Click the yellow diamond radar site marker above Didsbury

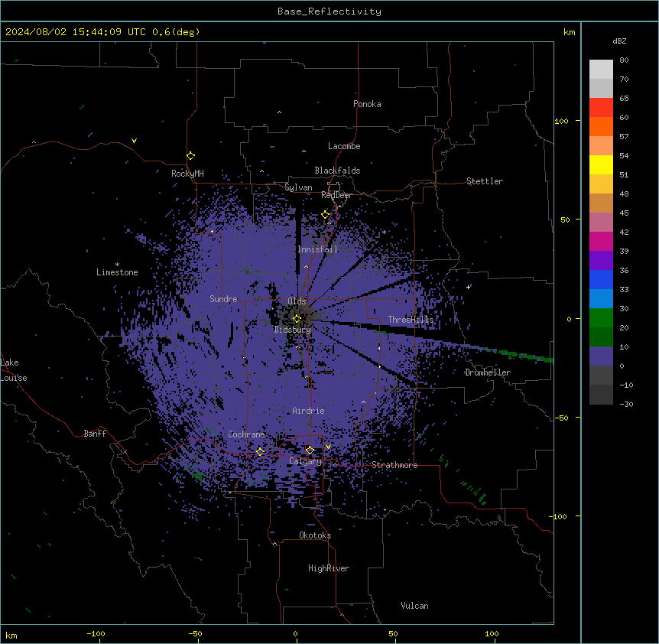[x=297, y=319]
